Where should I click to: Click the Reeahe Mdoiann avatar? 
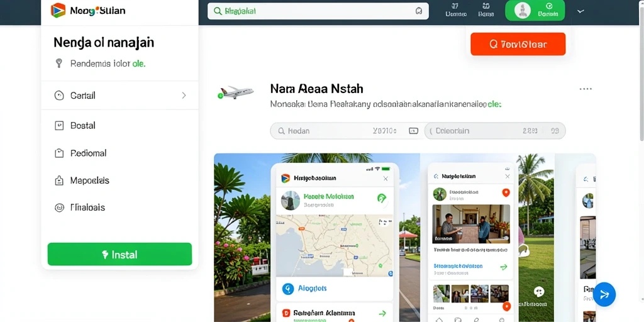291,201
